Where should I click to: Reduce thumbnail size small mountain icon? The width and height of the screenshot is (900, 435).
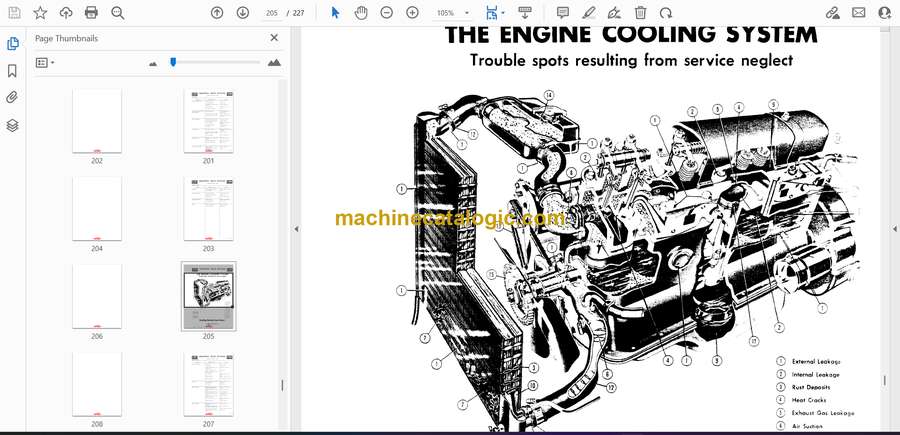click(153, 63)
